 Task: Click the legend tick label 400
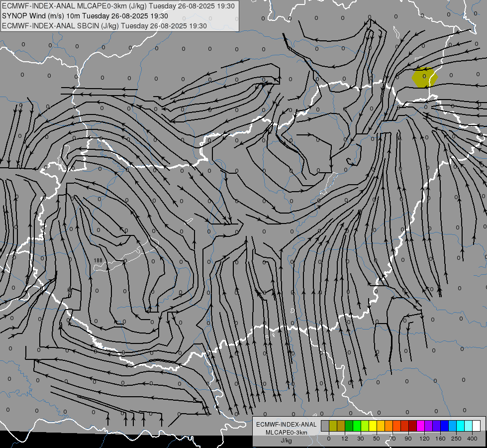[472, 439]
